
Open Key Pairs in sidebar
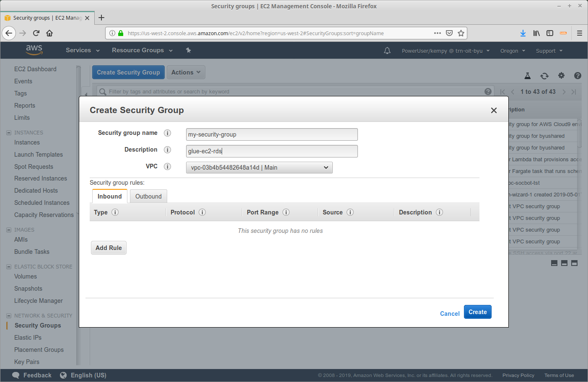point(27,362)
